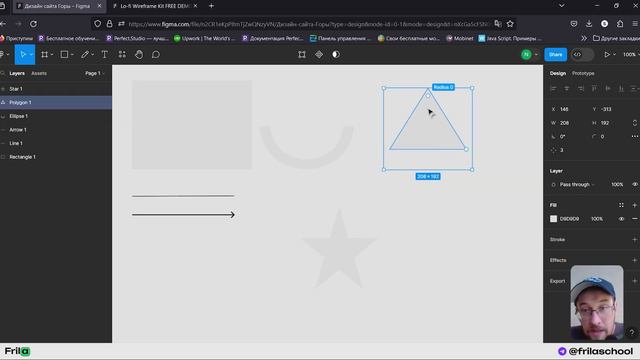Select the Pen tool
Screen dimensions: 640x360
click(x=85, y=55)
